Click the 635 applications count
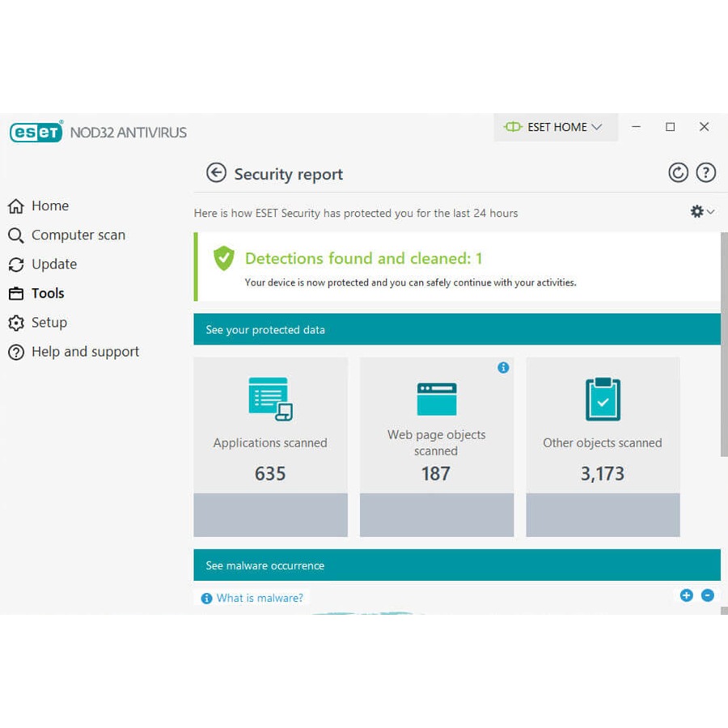This screenshot has height=728, width=728. point(270,473)
